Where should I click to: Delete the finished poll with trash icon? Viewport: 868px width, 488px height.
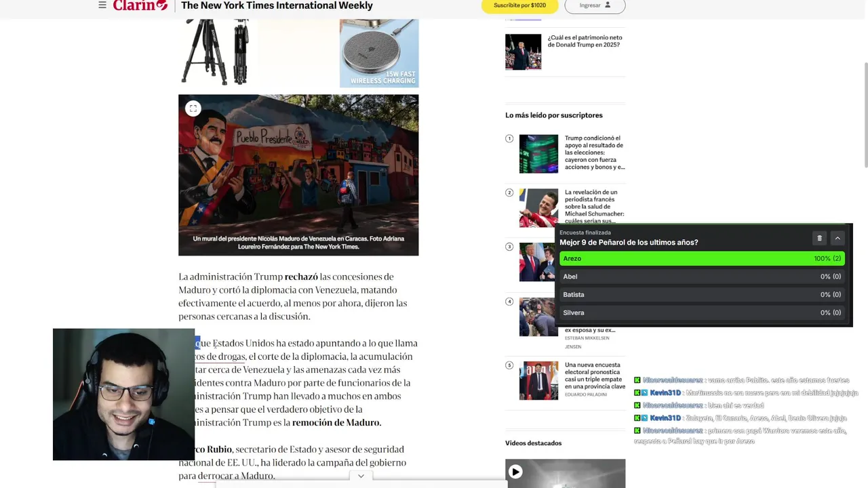point(819,238)
